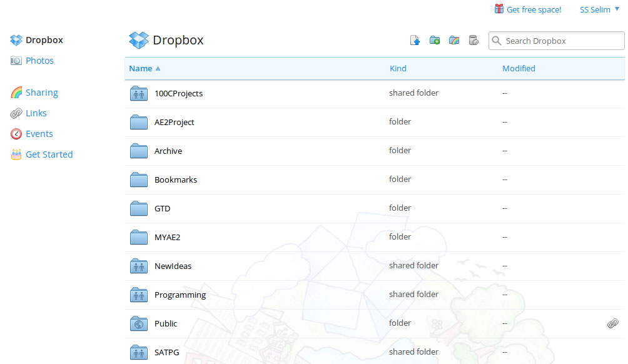
Task: Toggle the Name column sort arrow
Action: 158,68
